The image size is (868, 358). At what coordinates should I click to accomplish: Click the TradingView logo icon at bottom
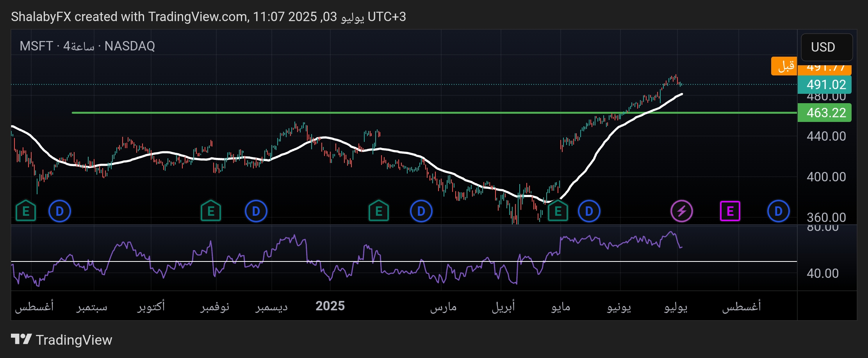[21, 339]
